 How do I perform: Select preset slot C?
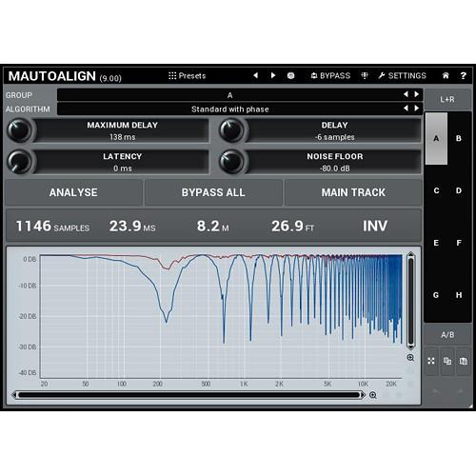pyautogui.click(x=436, y=190)
